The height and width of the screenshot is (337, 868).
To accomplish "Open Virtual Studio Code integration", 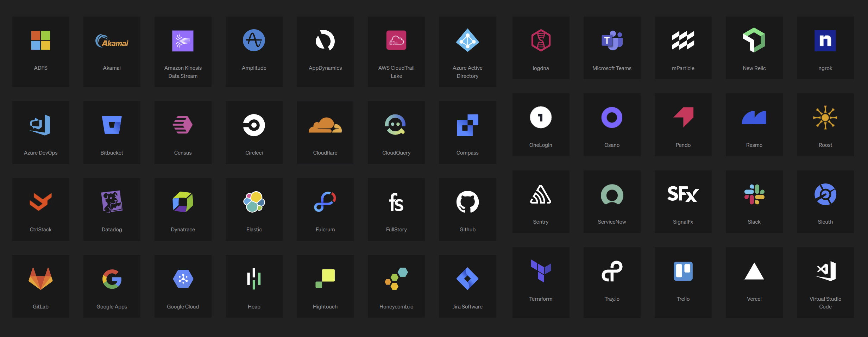I will coord(825,282).
